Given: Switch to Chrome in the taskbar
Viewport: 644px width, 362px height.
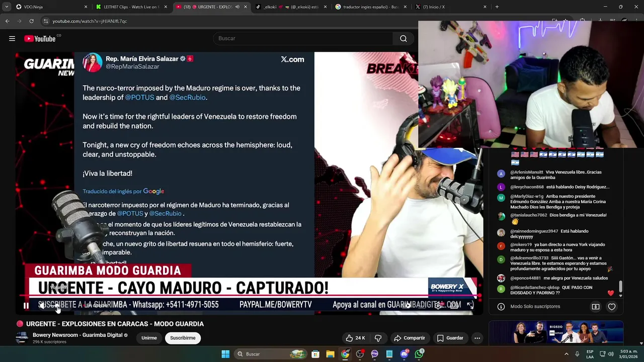Looking at the screenshot, I should coord(345,354).
